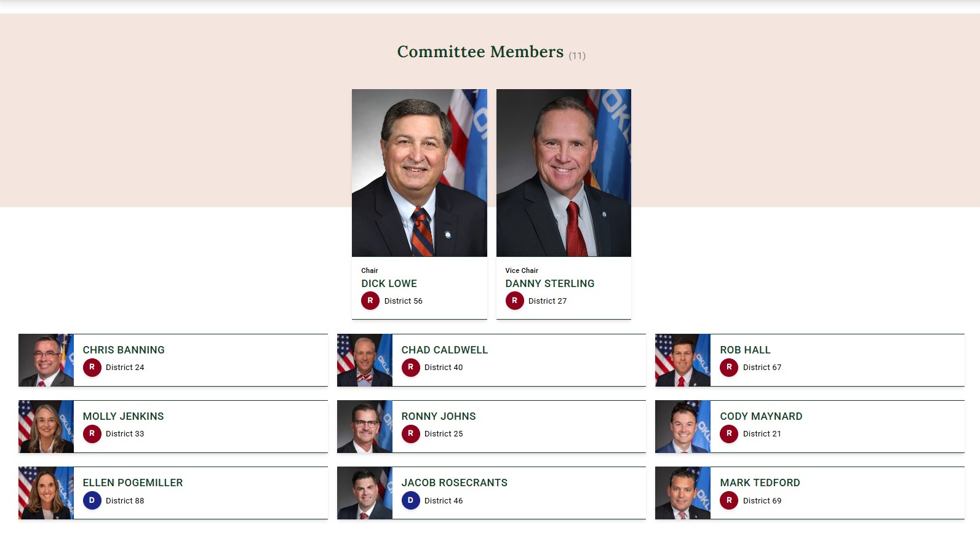The width and height of the screenshot is (980, 536).
Task: Click Jacob Rosecrants' D party badge
Action: [x=410, y=500]
